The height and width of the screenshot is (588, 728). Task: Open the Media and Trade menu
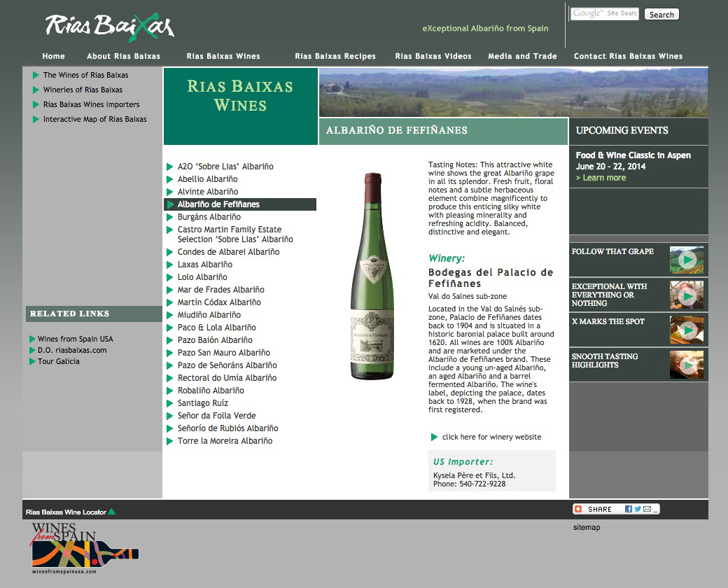point(522,56)
